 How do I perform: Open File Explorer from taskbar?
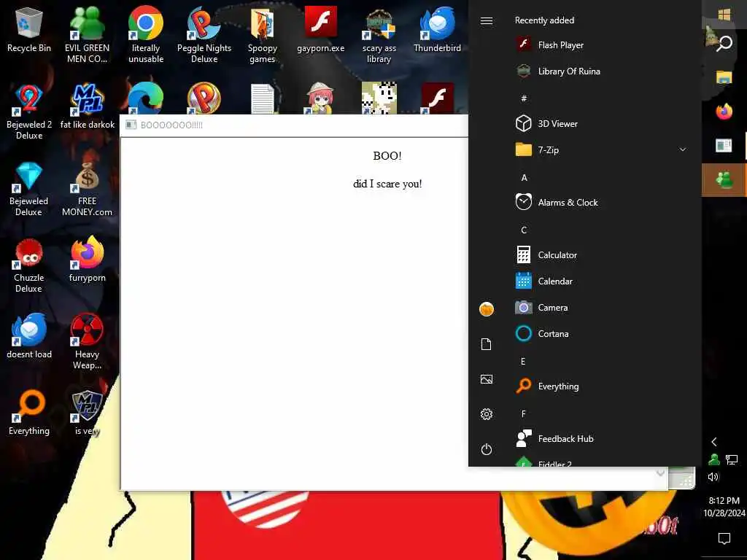(724, 77)
